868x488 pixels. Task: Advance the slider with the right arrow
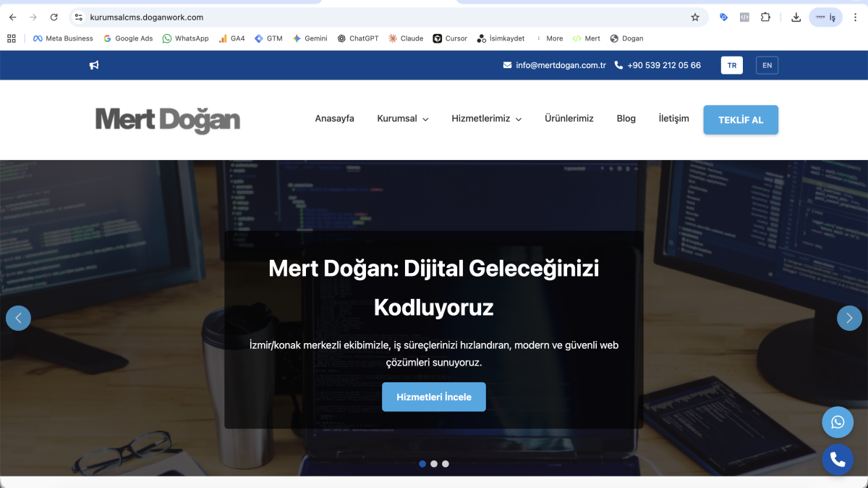point(849,318)
